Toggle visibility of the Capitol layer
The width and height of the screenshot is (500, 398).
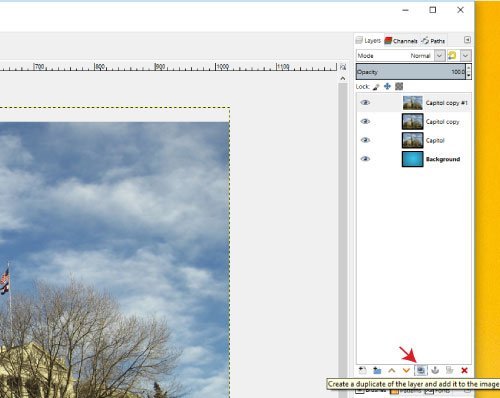pyautogui.click(x=365, y=140)
